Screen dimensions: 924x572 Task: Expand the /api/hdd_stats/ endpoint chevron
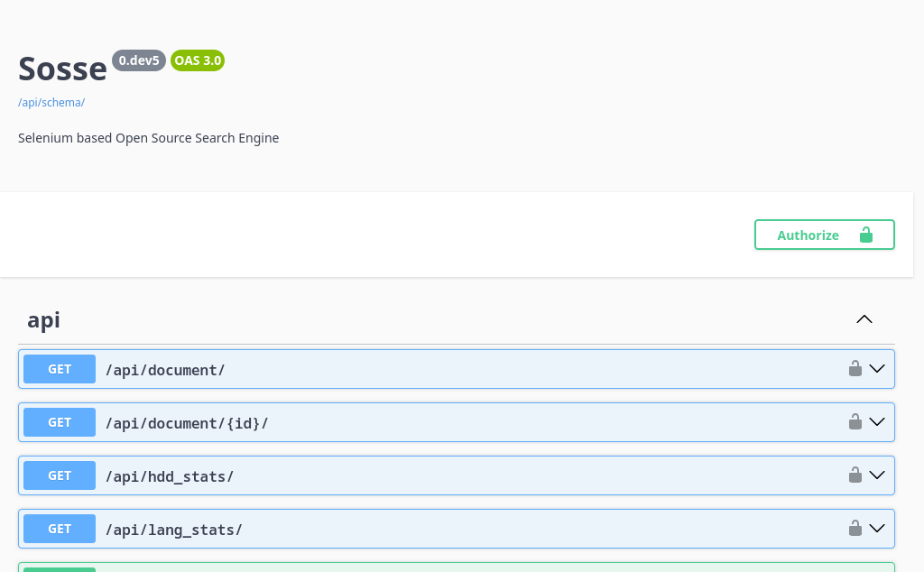[877, 475]
